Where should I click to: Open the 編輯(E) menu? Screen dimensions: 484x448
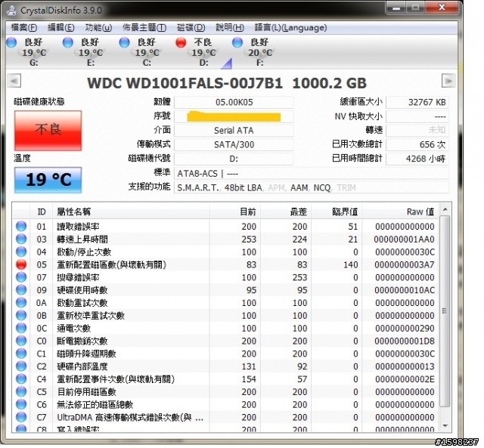pyautogui.click(x=60, y=28)
